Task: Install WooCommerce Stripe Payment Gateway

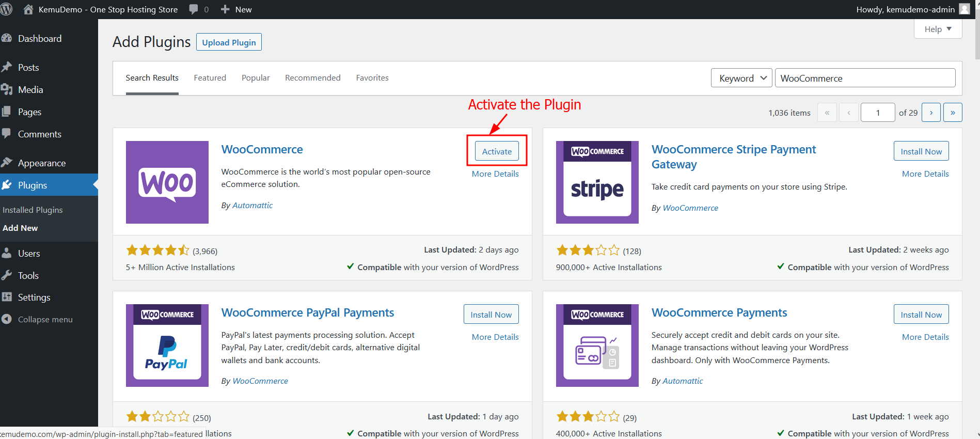Action: [921, 151]
